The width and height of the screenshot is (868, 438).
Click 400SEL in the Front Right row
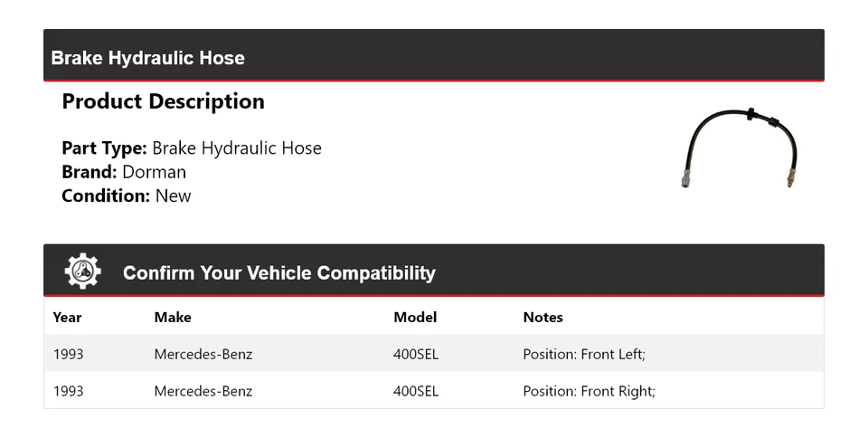pos(416,391)
